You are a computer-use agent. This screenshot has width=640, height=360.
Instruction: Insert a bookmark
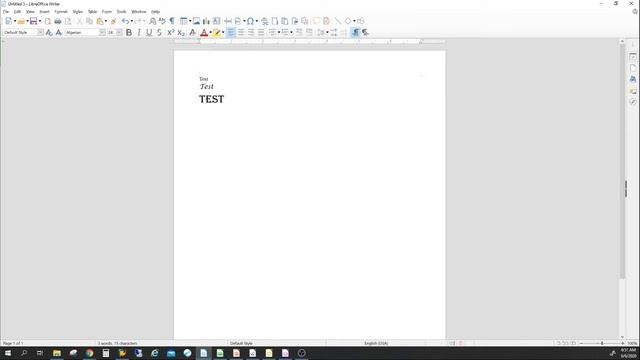(295, 21)
